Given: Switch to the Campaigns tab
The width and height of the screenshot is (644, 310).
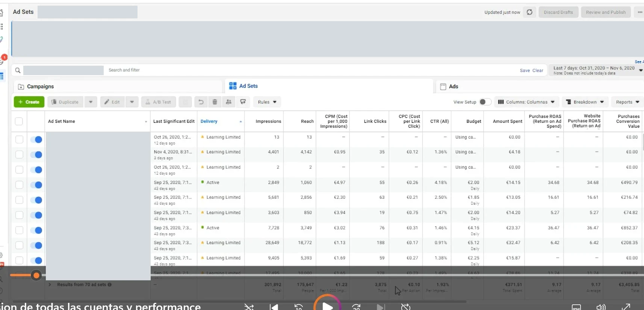Looking at the screenshot, I should pos(118,87).
